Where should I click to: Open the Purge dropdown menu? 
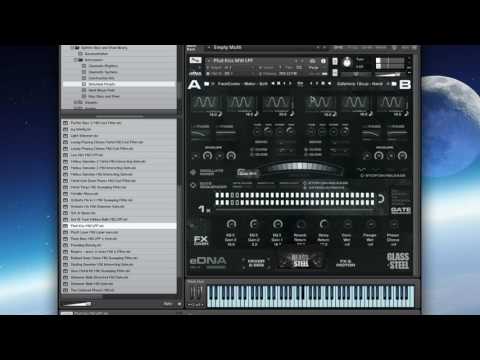tap(314, 68)
